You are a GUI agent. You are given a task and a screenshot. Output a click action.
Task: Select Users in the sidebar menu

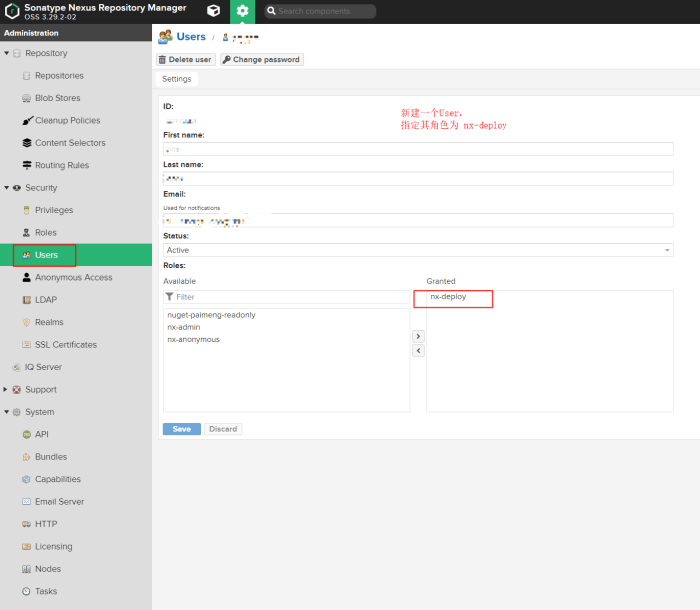point(76,255)
